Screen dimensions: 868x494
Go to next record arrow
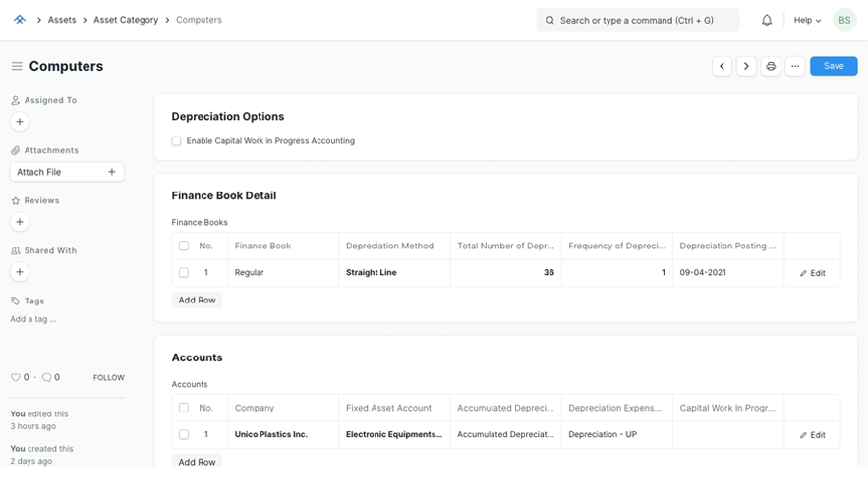point(746,66)
